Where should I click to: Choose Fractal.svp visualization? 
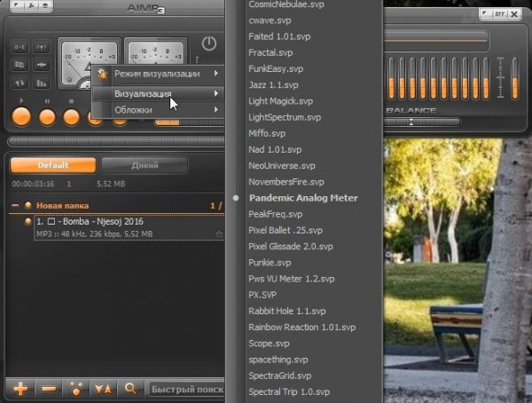click(270, 52)
